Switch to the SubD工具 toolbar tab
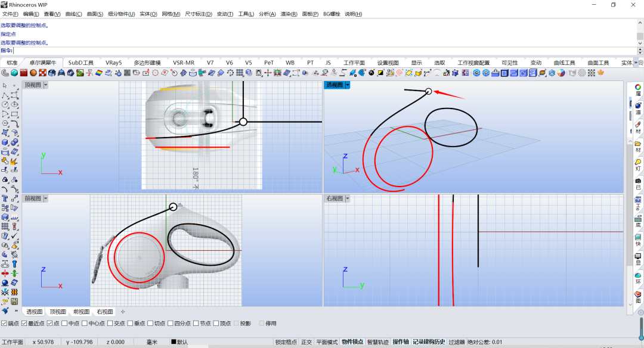 (81, 63)
